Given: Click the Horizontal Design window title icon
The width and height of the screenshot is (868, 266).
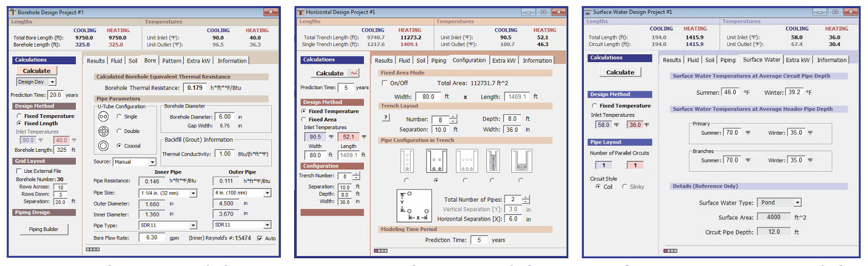Looking at the screenshot, I should click(x=300, y=12).
